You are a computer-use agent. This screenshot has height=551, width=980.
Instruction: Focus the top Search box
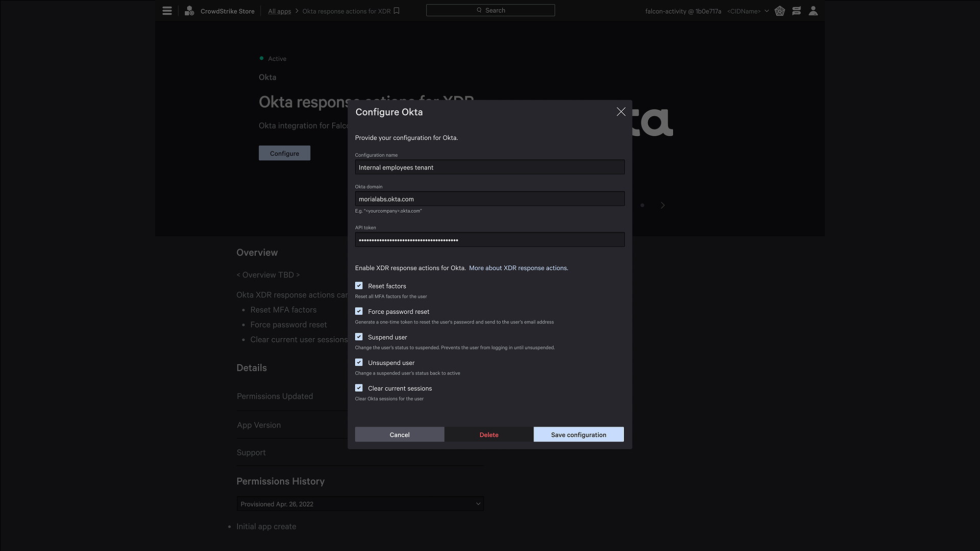tap(490, 10)
